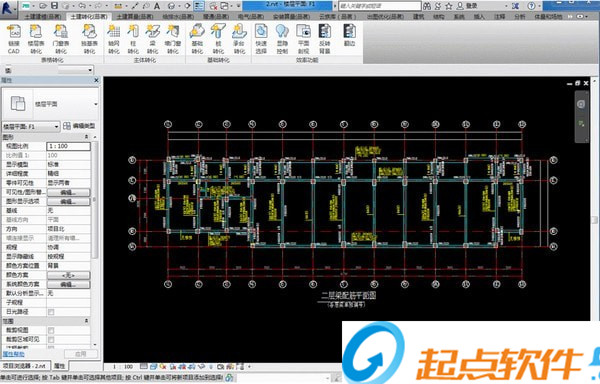
Task: Toggle the 裁剪视图 checkbox
Action: coord(51,330)
